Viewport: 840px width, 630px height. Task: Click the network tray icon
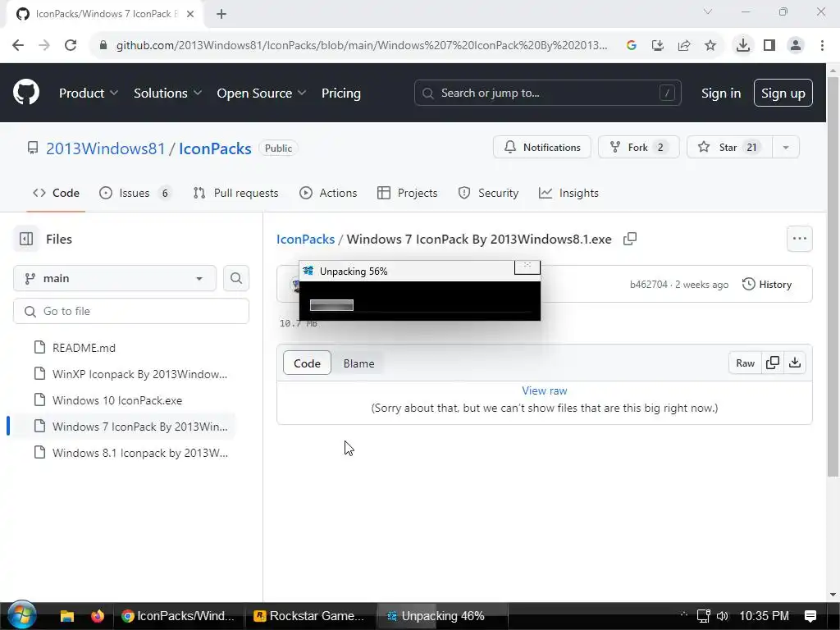703,616
